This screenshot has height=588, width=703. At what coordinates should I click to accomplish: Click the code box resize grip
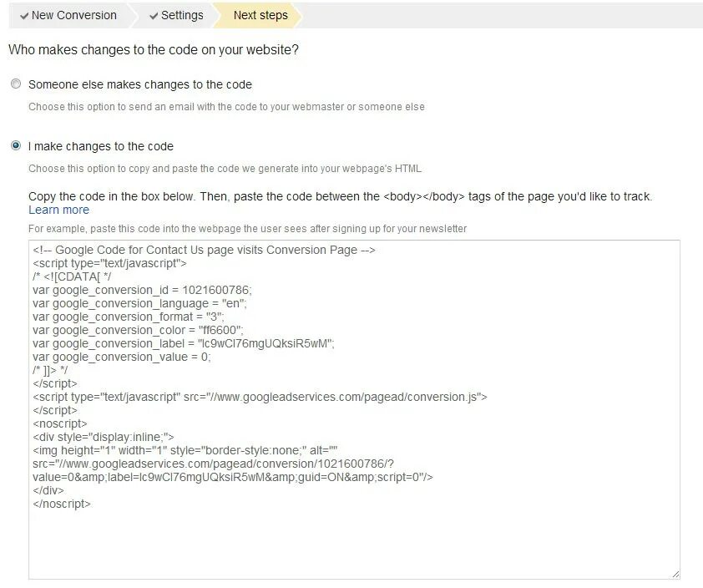[x=675, y=574]
